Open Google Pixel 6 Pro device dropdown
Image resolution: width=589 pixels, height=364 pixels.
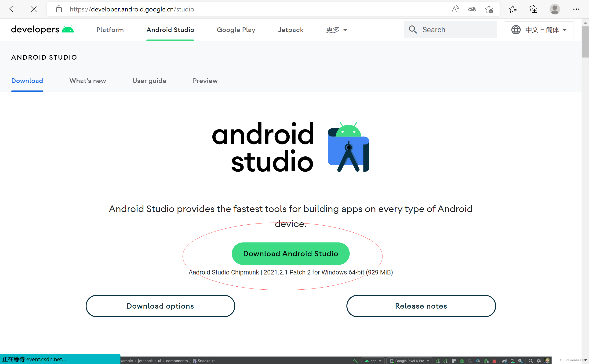pos(409,361)
